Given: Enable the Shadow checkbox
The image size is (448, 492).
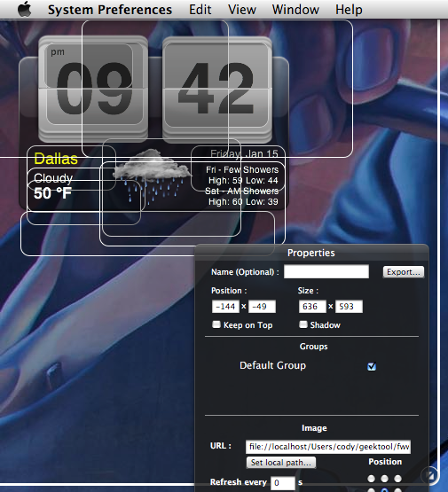Looking at the screenshot, I should coord(303,324).
